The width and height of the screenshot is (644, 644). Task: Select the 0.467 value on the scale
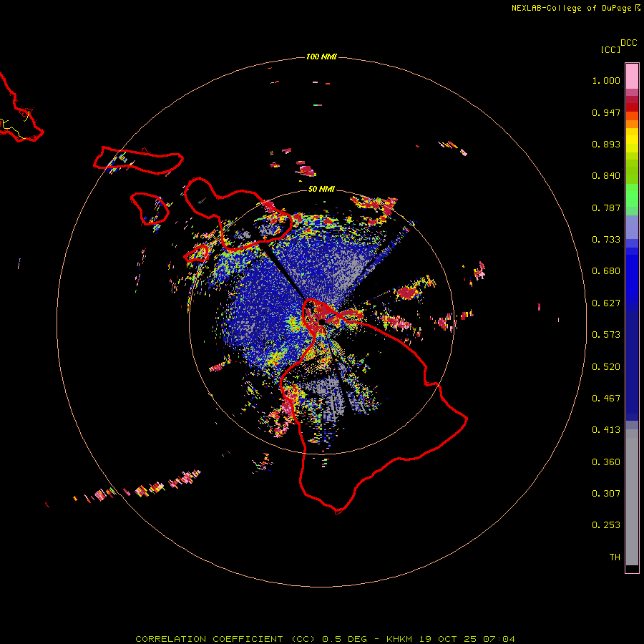606,399
